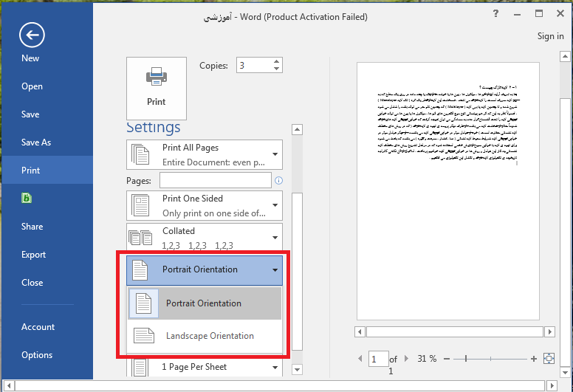Click the 31 % zoom level text
The image size is (573, 392).
[x=427, y=359]
